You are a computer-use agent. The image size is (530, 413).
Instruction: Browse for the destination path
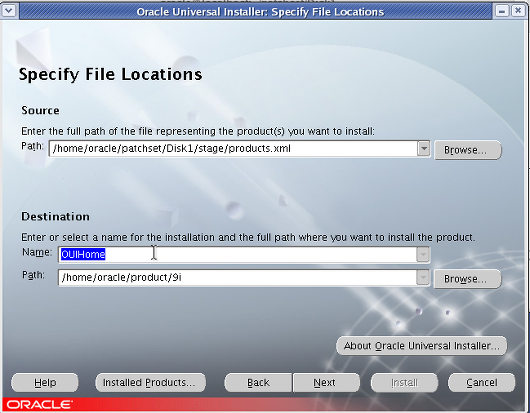[x=467, y=279]
